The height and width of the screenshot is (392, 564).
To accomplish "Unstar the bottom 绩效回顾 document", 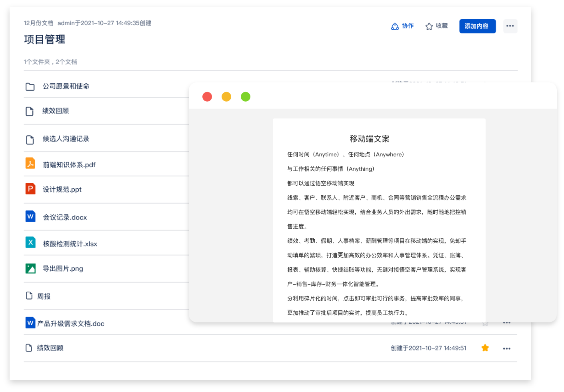I will coord(485,348).
